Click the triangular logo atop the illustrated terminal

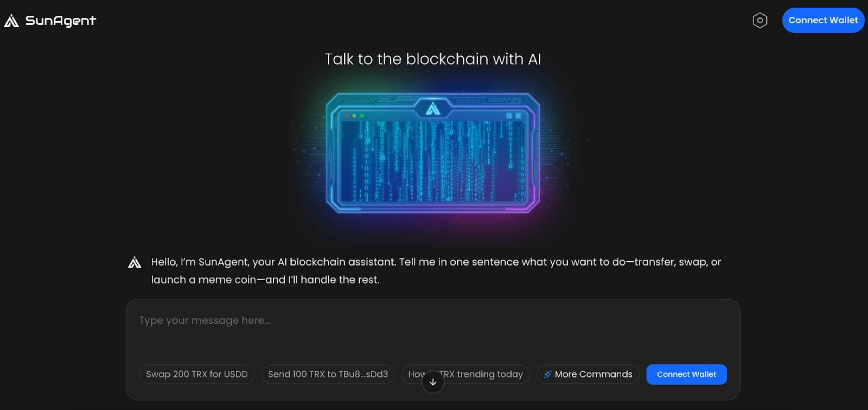(x=432, y=109)
